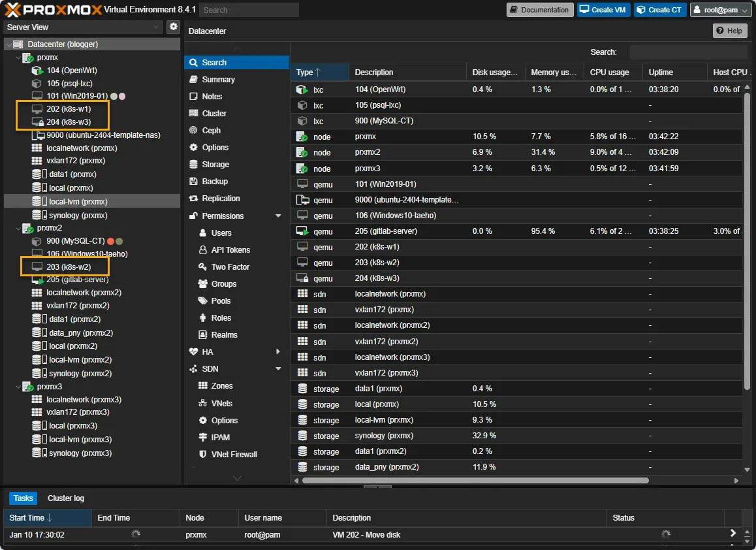Collapse the prxmx3 node in tree
Image resolution: width=756 pixels, height=550 pixels.
click(x=18, y=387)
